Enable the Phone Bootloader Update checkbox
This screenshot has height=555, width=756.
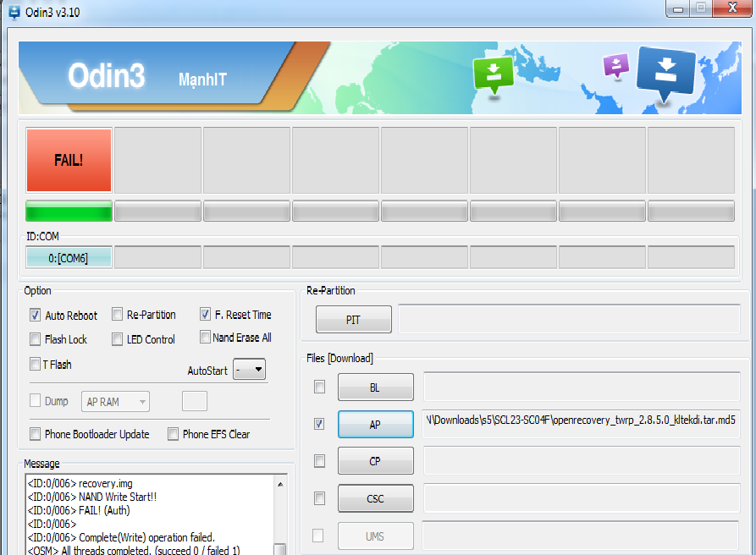(x=36, y=434)
